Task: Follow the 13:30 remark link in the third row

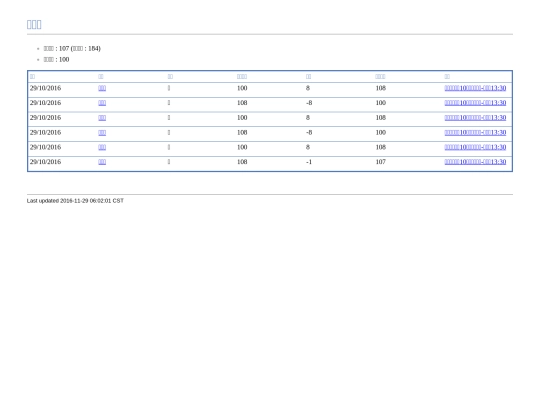Action: pyautogui.click(x=475, y=118)
